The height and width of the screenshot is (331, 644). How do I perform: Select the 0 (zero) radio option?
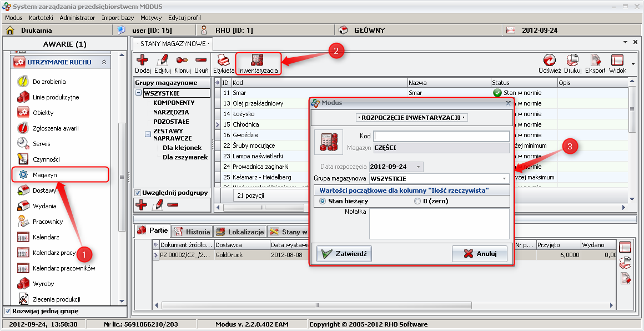417,202
